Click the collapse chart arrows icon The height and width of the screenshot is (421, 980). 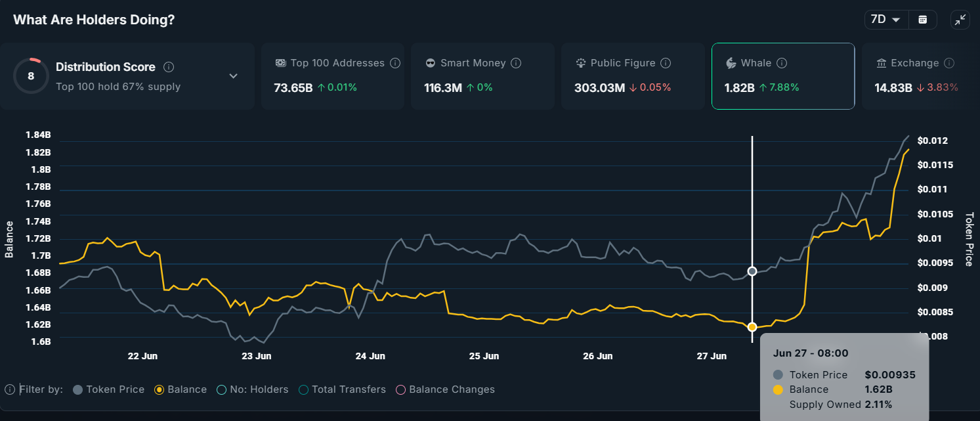click(x=960, y=20)
